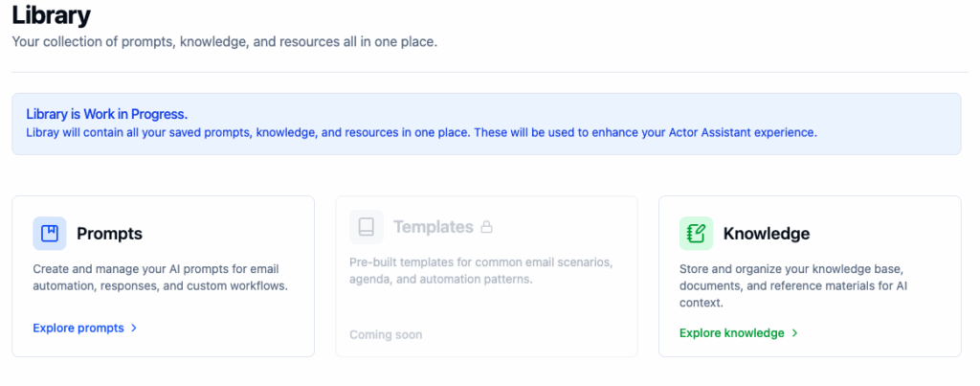Click the disabled Templates card title

pos(433,227)
